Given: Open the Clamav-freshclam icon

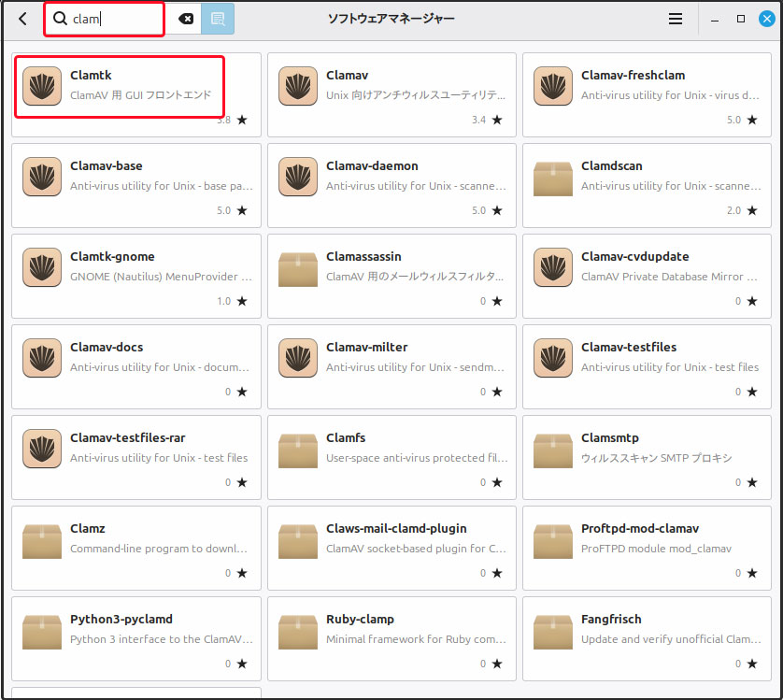Looking at the screenshot, I should point(553,86).
